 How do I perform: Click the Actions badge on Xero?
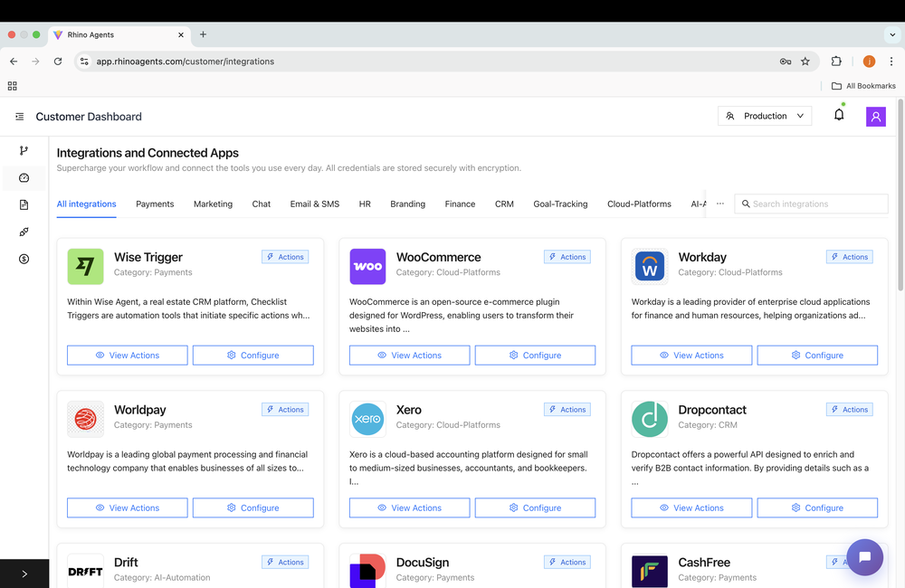pyautogui.click(x=567, y=409)
